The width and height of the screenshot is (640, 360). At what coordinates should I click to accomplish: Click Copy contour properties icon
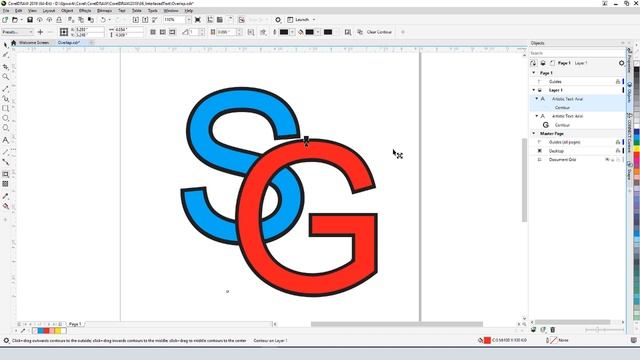click(x=360, y=32)
